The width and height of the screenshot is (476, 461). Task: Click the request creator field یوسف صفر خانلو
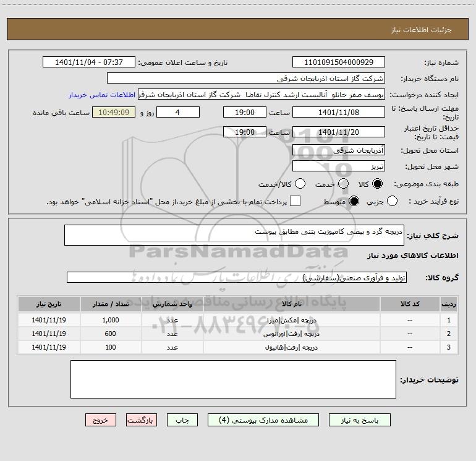tap(261, 95)
